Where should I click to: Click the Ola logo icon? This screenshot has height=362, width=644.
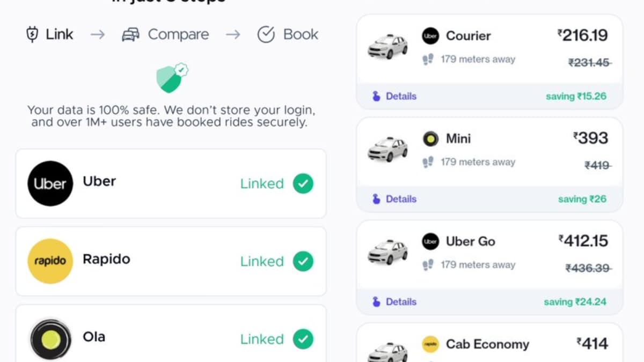click(50, 339)
